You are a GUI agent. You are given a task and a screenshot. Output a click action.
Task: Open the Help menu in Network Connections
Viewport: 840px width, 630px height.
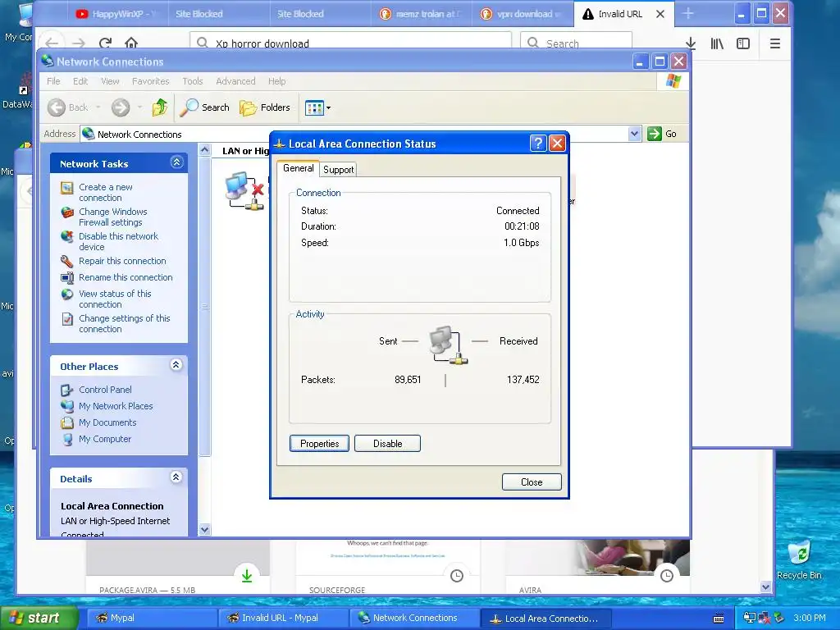[277, 81]
